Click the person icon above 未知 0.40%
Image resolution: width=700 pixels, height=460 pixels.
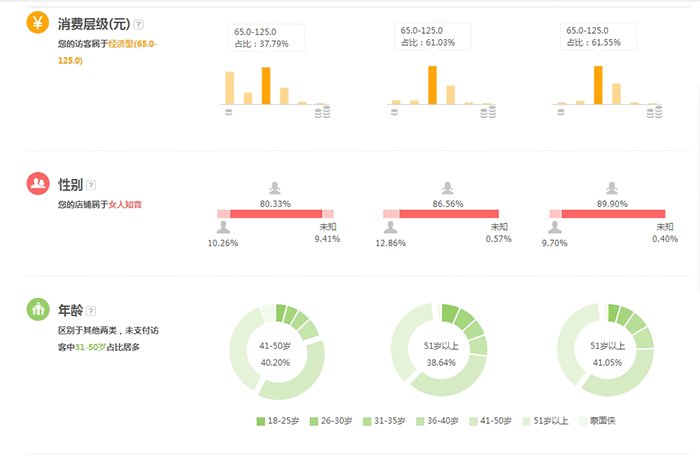(665, 227)
